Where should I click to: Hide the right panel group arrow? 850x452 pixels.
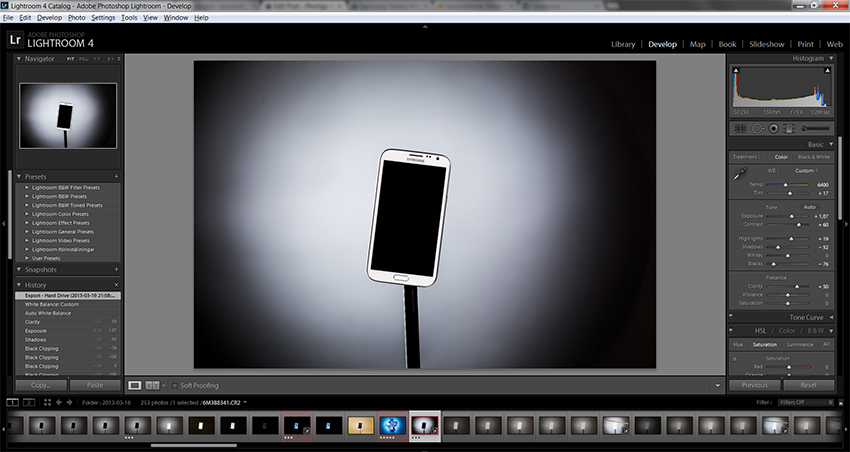(846, 223)
